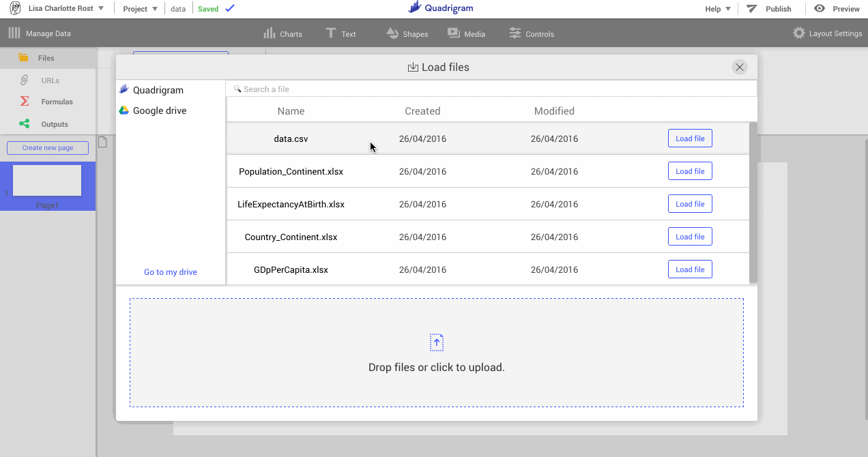Select the GDpPerCapita.xlsx file name
This screenshot has height=457, width=868.
(x=291, y=269)
